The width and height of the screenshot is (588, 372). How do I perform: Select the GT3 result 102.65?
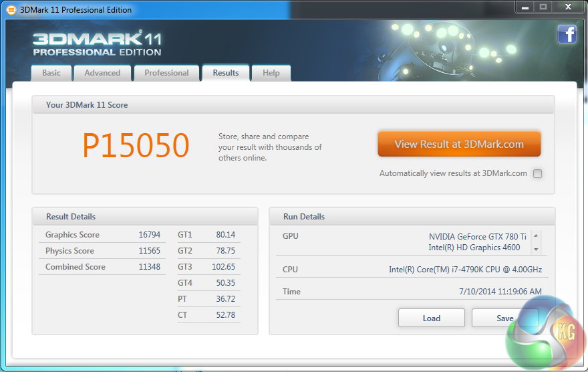pos(223,267)
